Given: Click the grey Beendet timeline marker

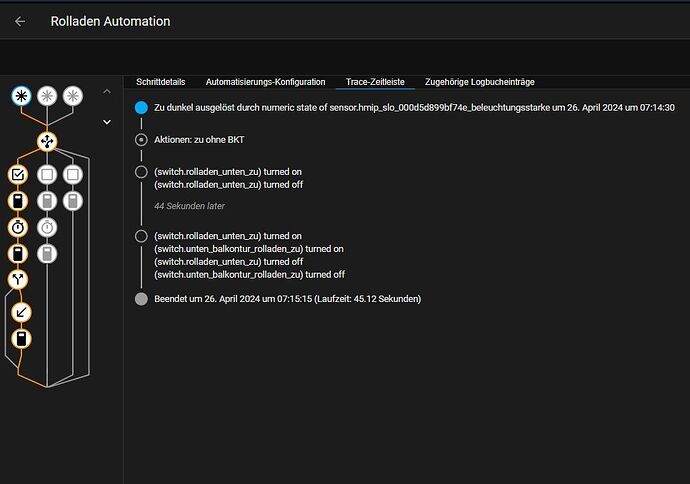Looking at the screenshot, I should point(141,299).
